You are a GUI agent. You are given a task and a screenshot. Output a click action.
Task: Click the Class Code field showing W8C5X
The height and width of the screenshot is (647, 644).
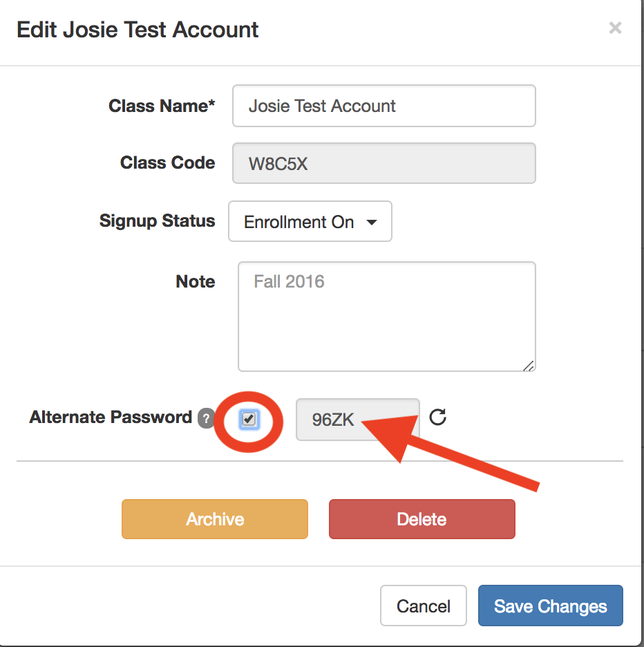(384, 163)
